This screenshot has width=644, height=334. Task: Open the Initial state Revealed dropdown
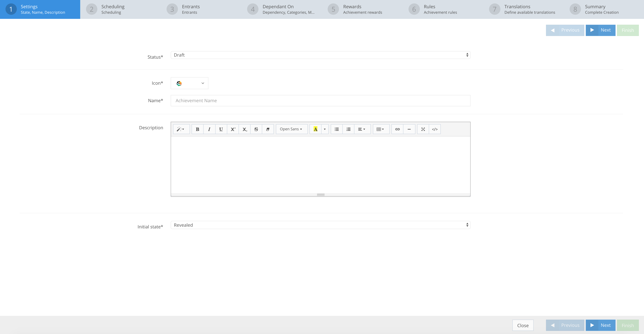320,225
